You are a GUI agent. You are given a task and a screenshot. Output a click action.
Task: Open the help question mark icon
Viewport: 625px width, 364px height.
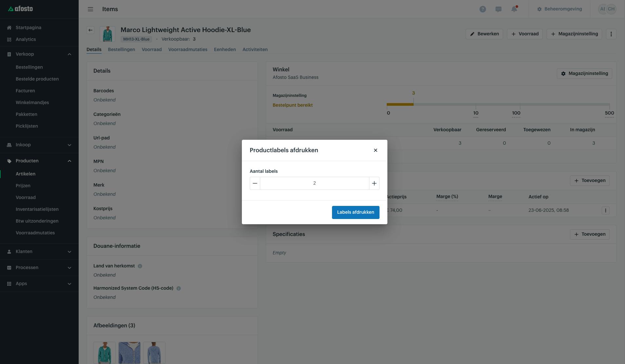(x=482, y=9)
